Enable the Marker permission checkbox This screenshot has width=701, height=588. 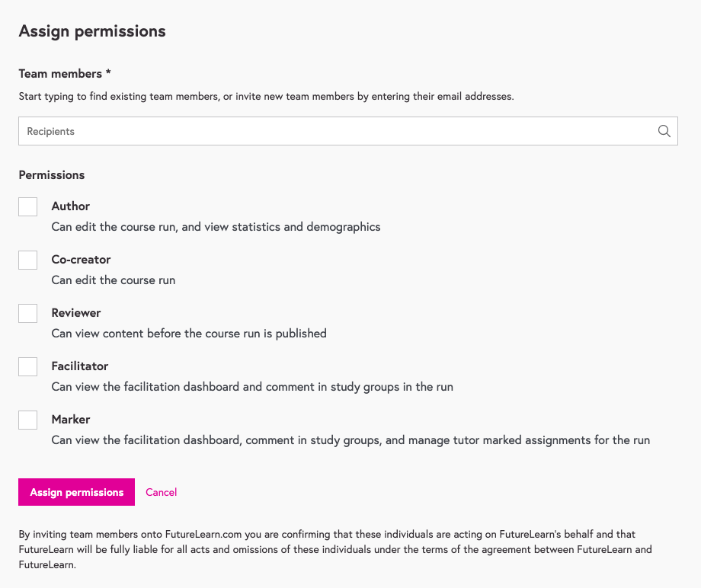click(x=27, y=420)
